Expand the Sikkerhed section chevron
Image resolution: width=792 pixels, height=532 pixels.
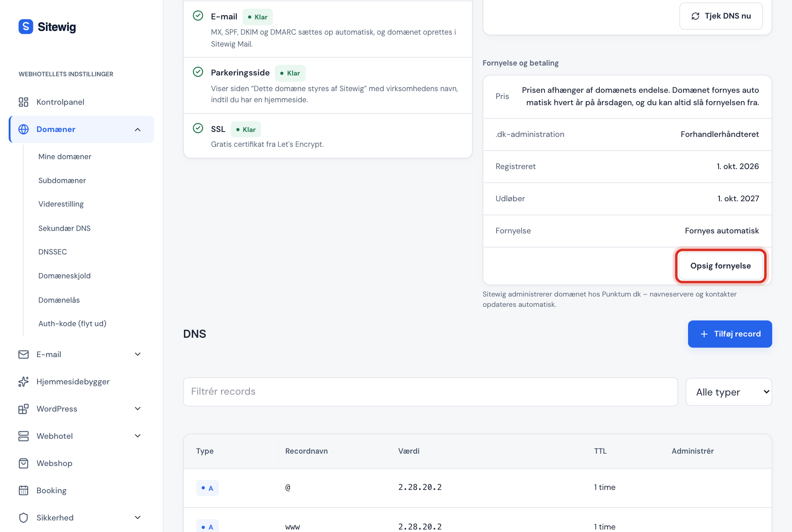click(x=138, y=518)
